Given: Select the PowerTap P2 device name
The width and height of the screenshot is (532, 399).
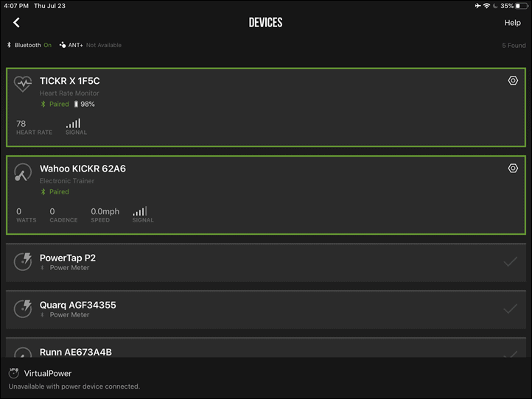Looking at the screenshot, I should (68, 258).
